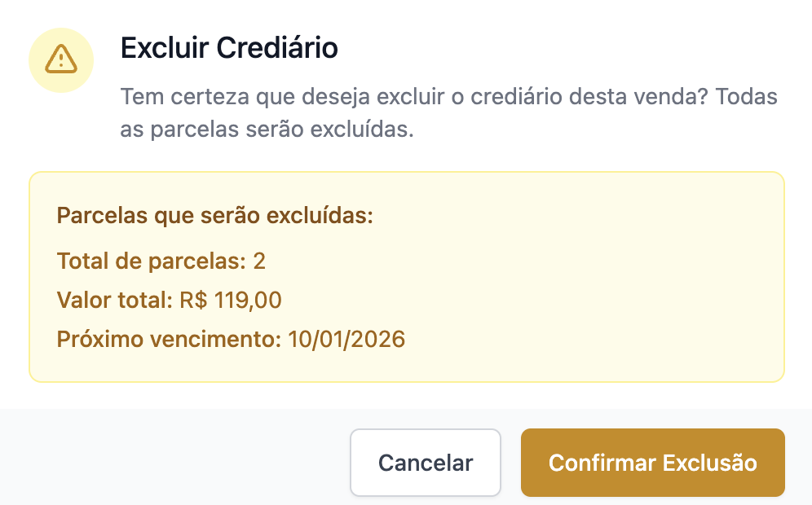Click the "Valor total" label

tap(114, 300)
